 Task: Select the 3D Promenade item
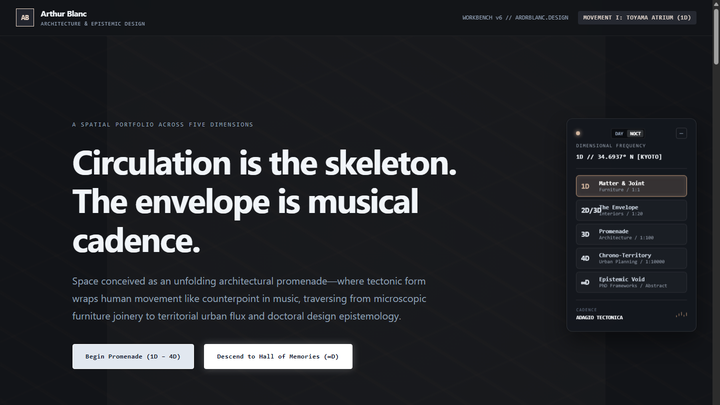tap(631, 234)
